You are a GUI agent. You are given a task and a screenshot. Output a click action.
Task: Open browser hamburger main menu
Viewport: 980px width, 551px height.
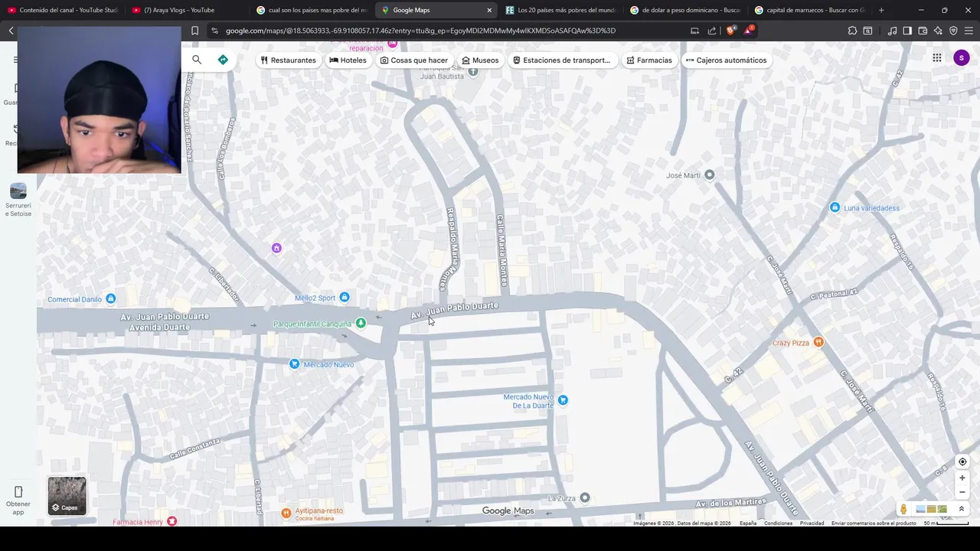click(x=969, y=31)
